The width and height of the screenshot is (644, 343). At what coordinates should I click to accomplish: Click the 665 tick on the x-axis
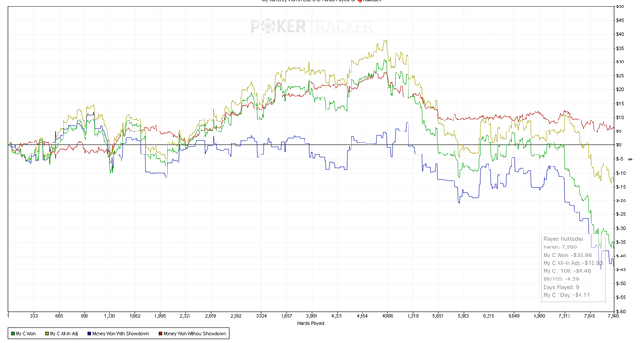click(x=59, y=316)
